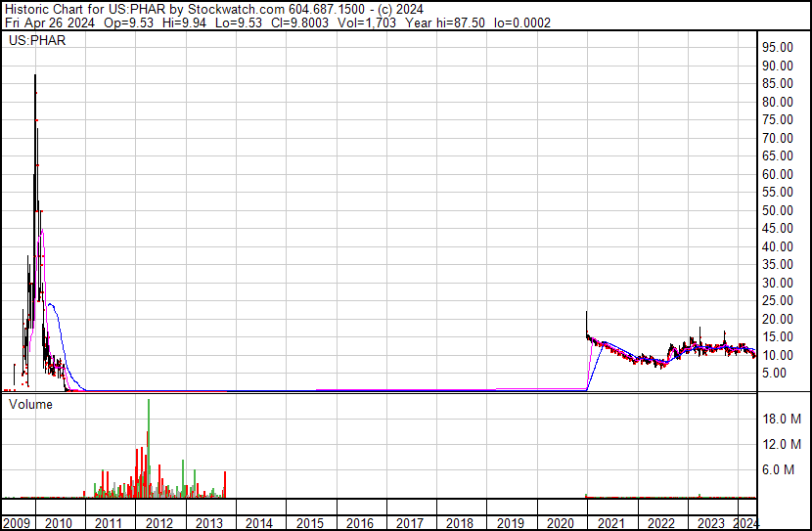
Task: Click the 2016 year label on timeline
Action: pos(359,523)
